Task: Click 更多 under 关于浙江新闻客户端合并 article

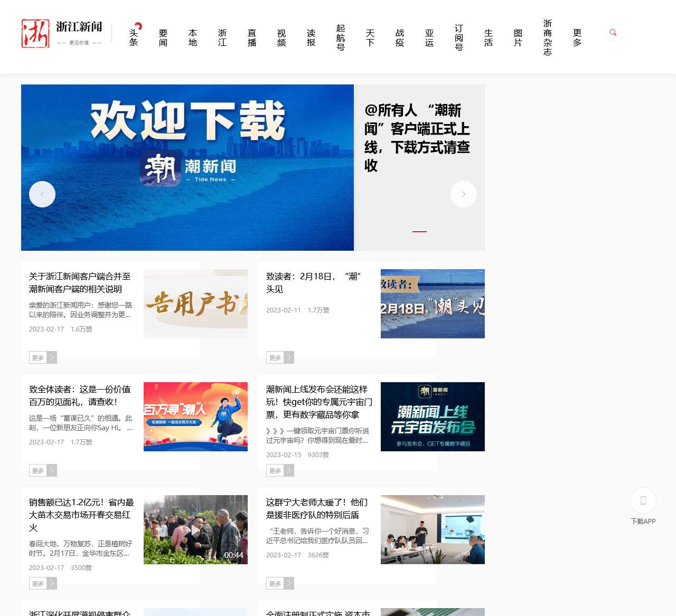Action: pyautogui.click(x=43, y=357)
